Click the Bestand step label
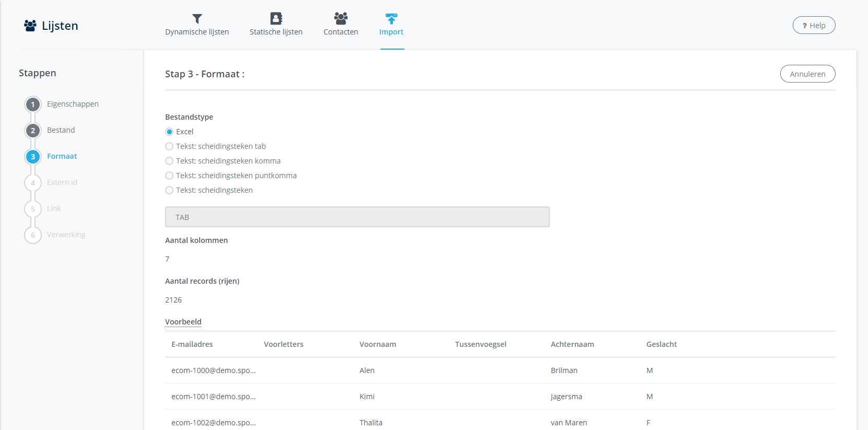The width and height of the screenshot is (868, 430). [x=61, y=130]
